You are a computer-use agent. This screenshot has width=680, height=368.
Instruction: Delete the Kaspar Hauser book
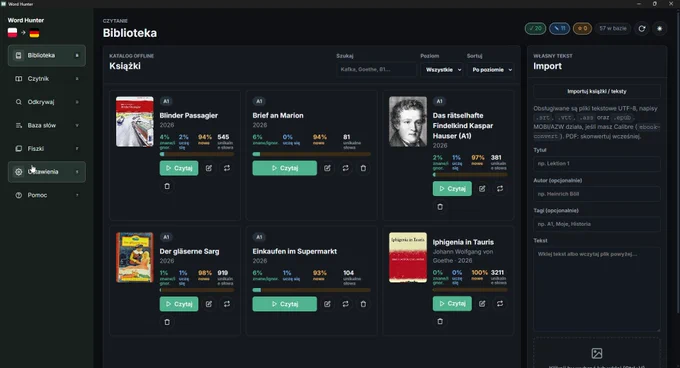(440, 207)
